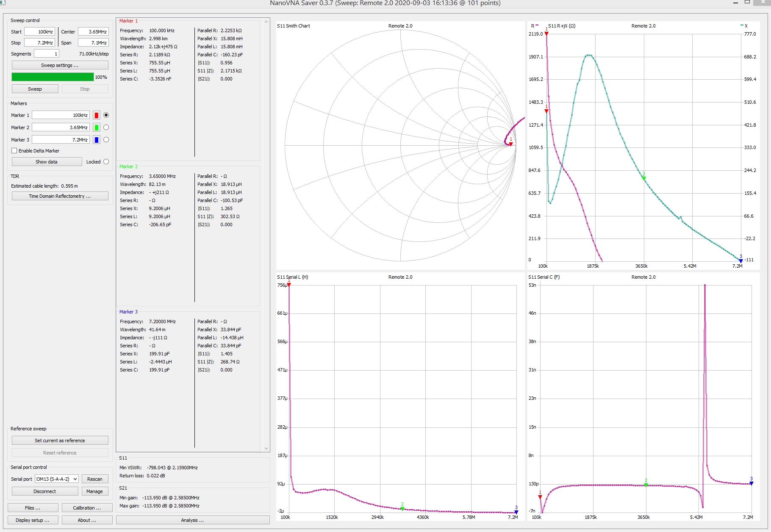
Task: Open the Files dialog
Action: (x=33, y=508)
